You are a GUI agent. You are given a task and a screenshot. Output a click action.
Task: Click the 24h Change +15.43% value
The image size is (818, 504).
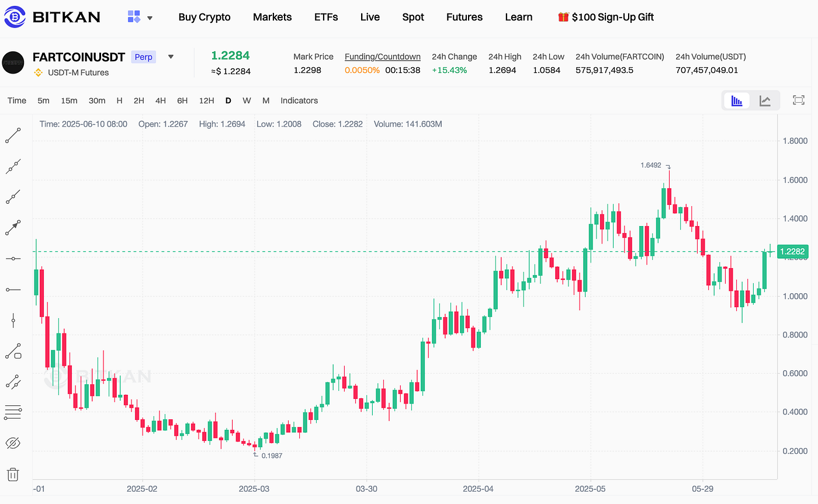click(x=449, y=70)
